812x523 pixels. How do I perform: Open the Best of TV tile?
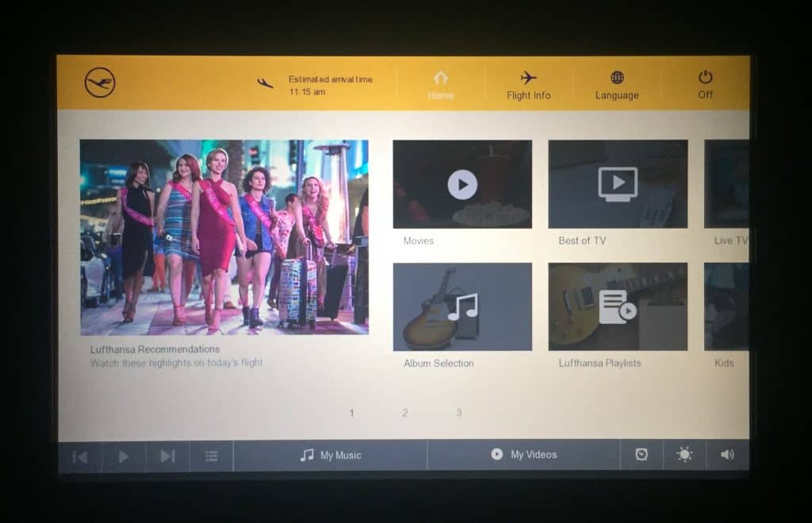[x=617, y=184]
